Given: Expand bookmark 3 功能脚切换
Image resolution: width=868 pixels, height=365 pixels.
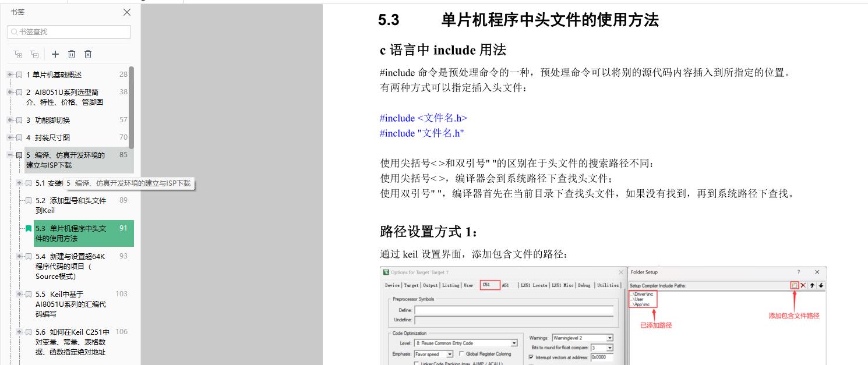Looking at the screenshot, I should coord(10,120).
